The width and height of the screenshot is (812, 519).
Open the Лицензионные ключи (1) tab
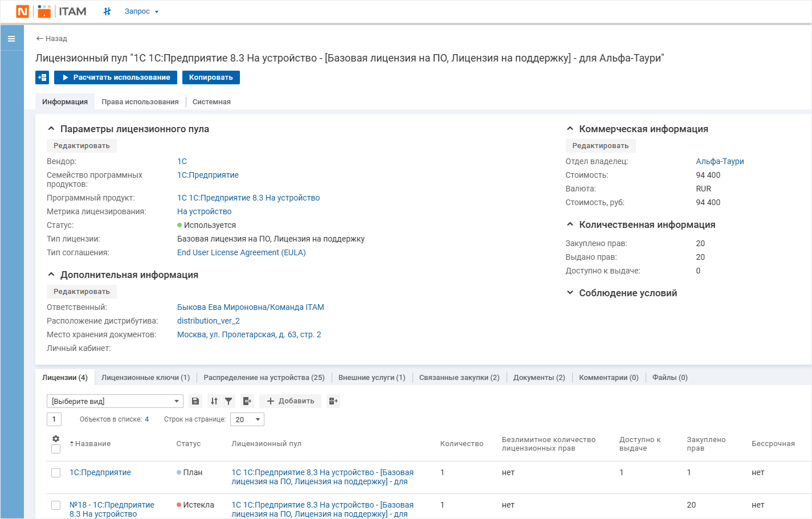[146, 378]
